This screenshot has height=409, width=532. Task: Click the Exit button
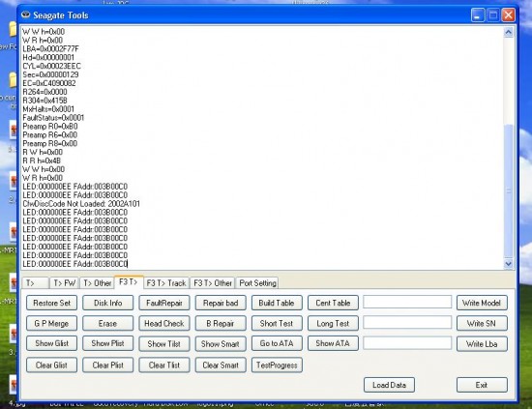(x=482, y=385)
